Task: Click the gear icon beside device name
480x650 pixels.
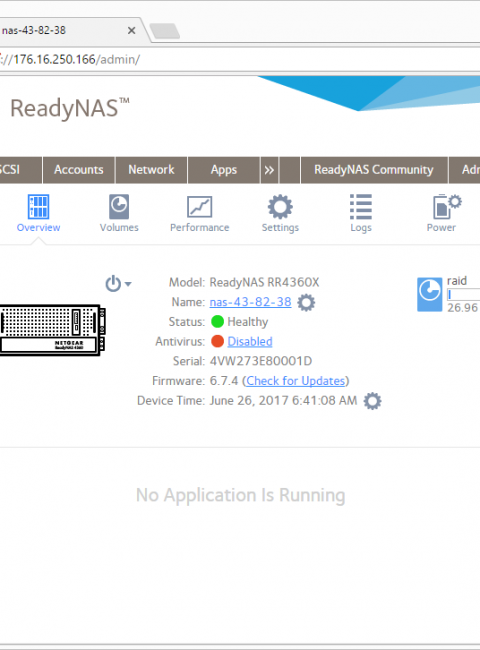Action: (x=306, y=302)
